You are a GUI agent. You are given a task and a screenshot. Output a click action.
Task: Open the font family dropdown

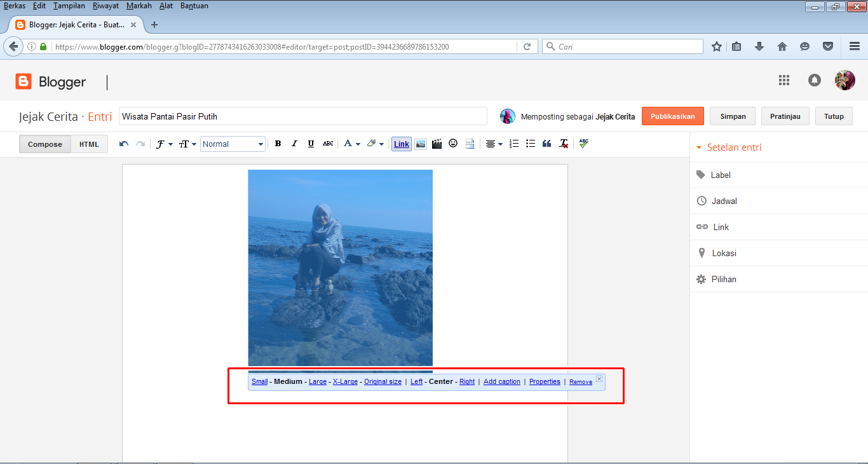pyautogui.click(x=165, y=144)
